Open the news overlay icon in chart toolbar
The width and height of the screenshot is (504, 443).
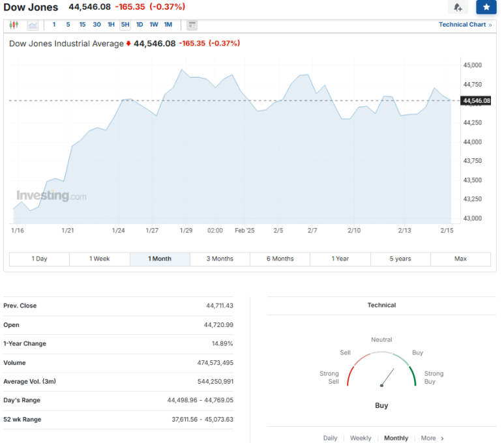[192, 25]
